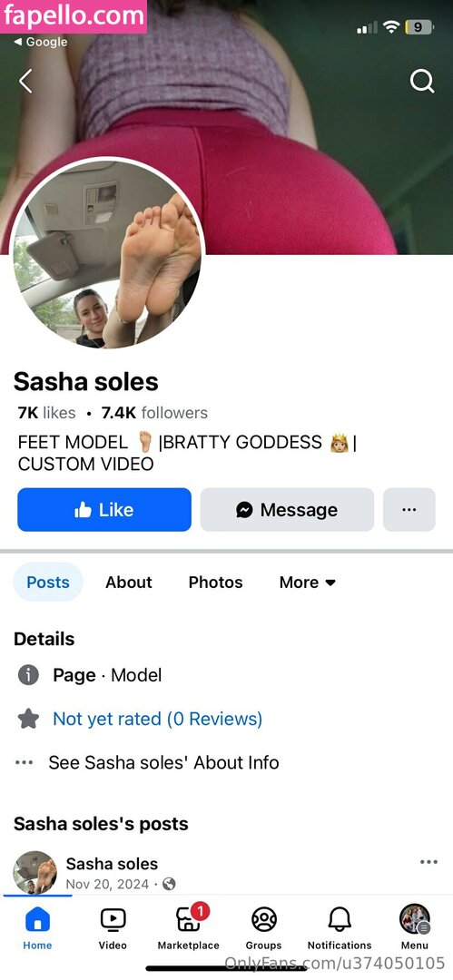Expand the More dropdown tab
The image size is (453, 980).
pyautogui.click(x=307, y=582)
